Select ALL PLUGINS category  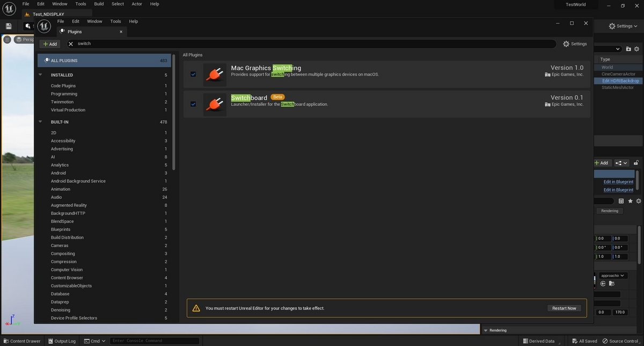point(104,60)
